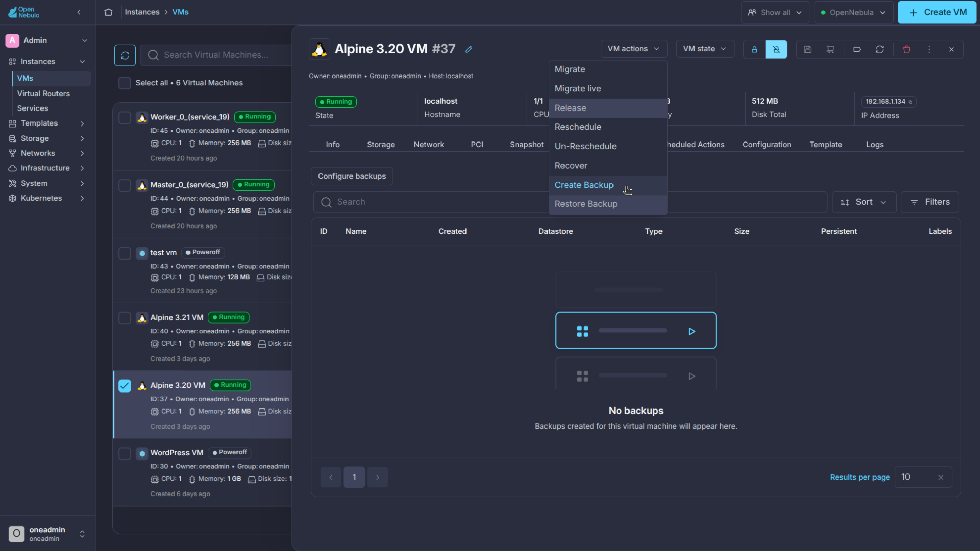Select Un-Reschedule menu item
Screen dimensions: 980x551
pyautogui.click(x=608, y=146)
